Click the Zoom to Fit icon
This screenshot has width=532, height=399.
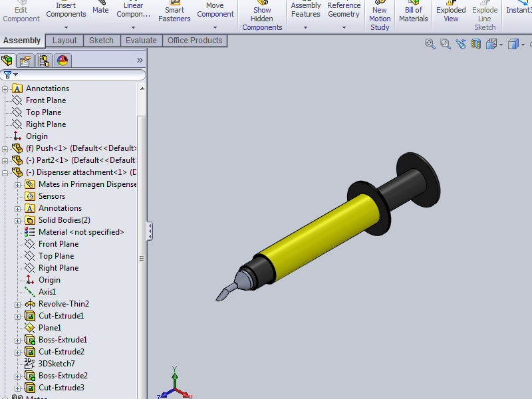pos(430,44)
